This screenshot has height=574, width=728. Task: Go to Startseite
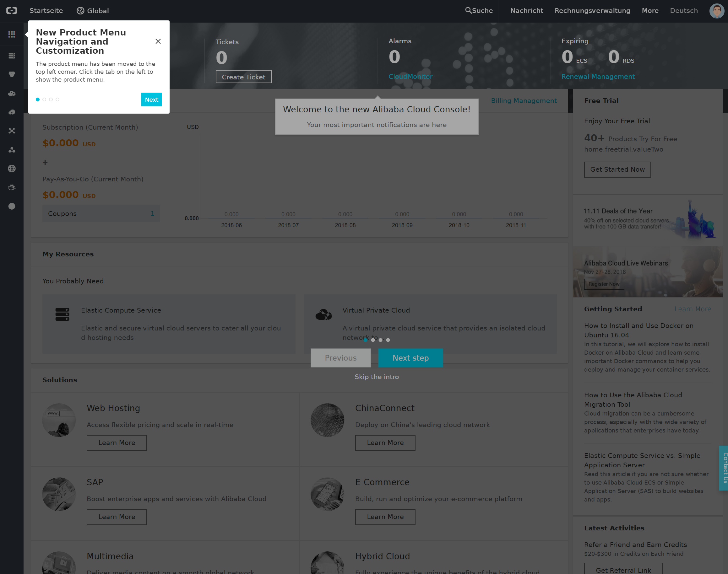click(46, 10)
